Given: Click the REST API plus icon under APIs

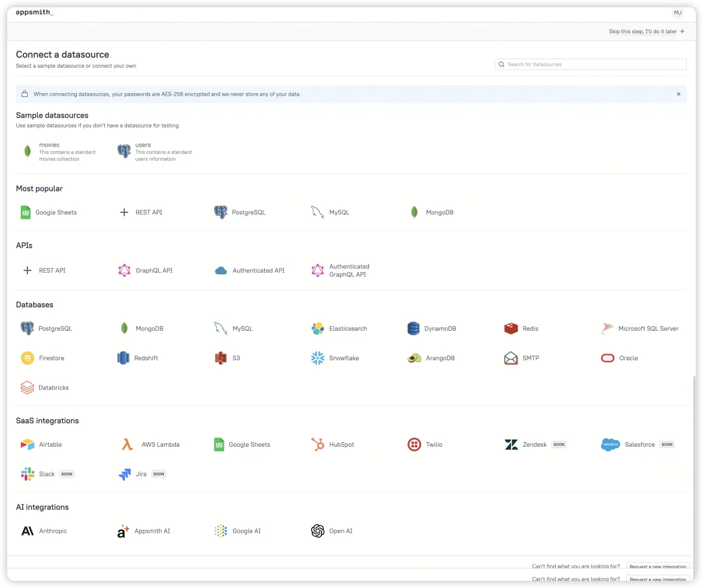Looking at the screenshot, I should coord(27,270).
